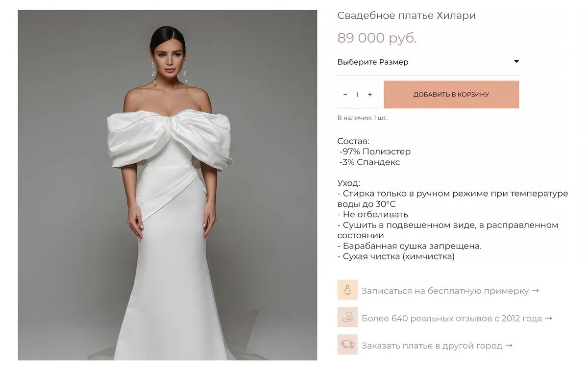Screen dimensions: 588x376
Task: Click the title Свадебное платье Хилари
Action: point(406,16)
